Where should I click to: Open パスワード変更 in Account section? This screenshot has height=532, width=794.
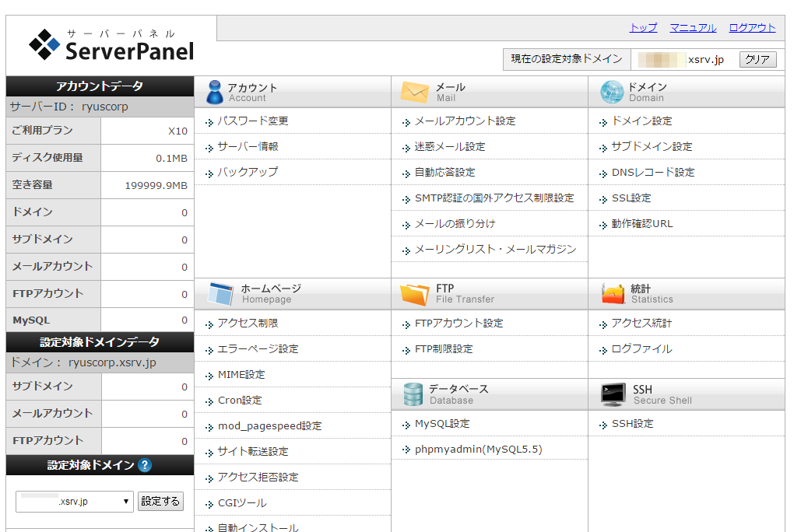click(252, 121)
